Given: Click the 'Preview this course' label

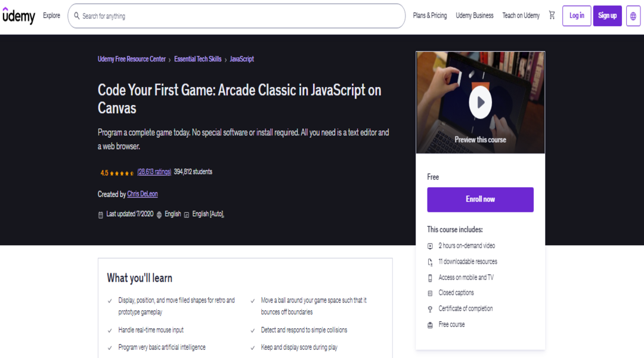Looking at the screenshot, I should coord(480,140).
